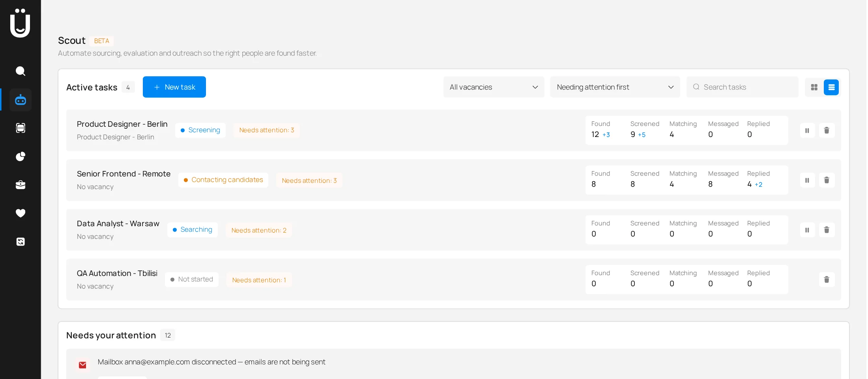Click Needs attention: 1 on QA Automation row

(x=259, y=280)
